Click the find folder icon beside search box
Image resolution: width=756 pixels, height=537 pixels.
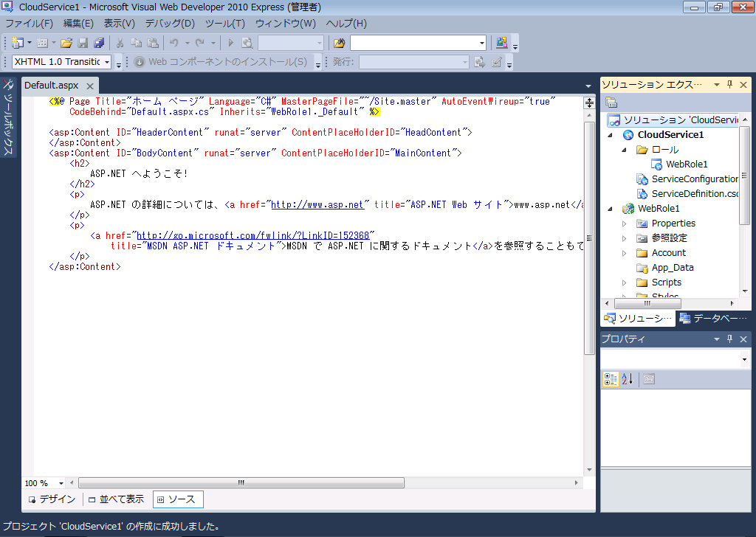(340, 43)
